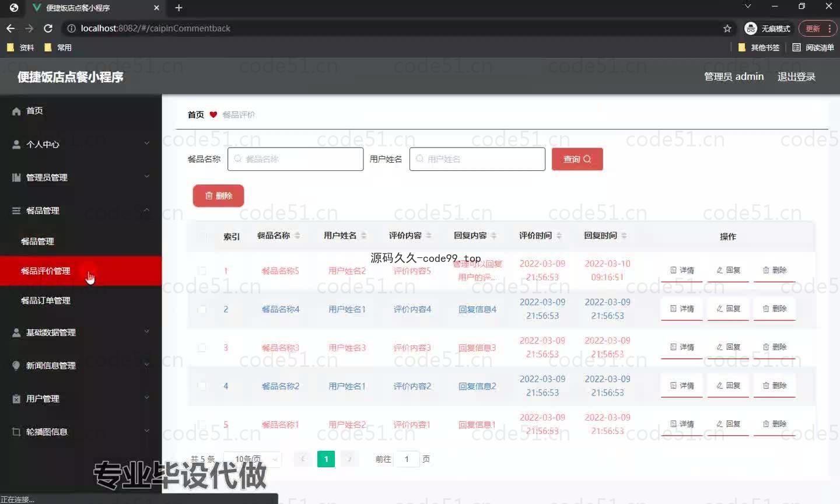
Task: Click the 餐品名称 search input
Action: 295,159
